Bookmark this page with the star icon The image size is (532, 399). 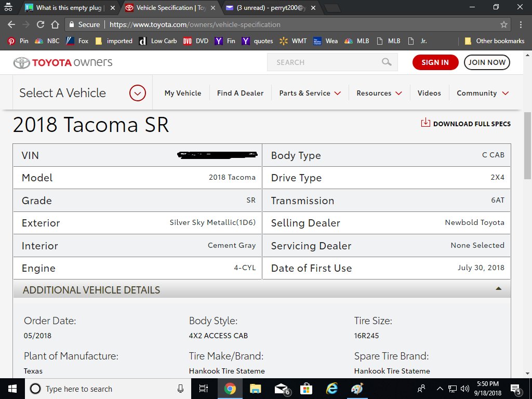tap(504, 24)
